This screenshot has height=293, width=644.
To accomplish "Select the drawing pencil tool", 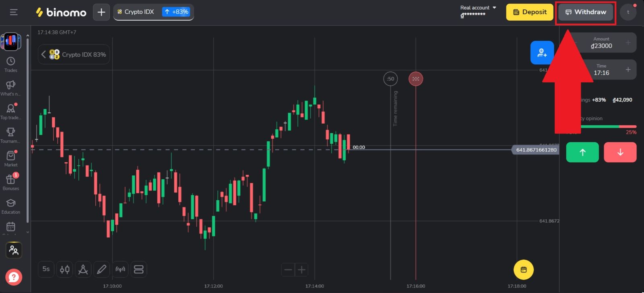I will point(101,269).
